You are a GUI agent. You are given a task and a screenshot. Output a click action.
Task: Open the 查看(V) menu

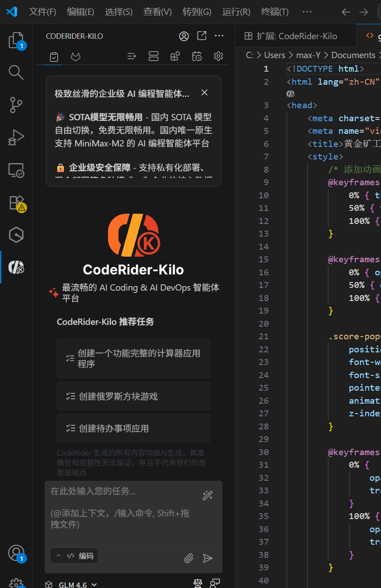158,12
